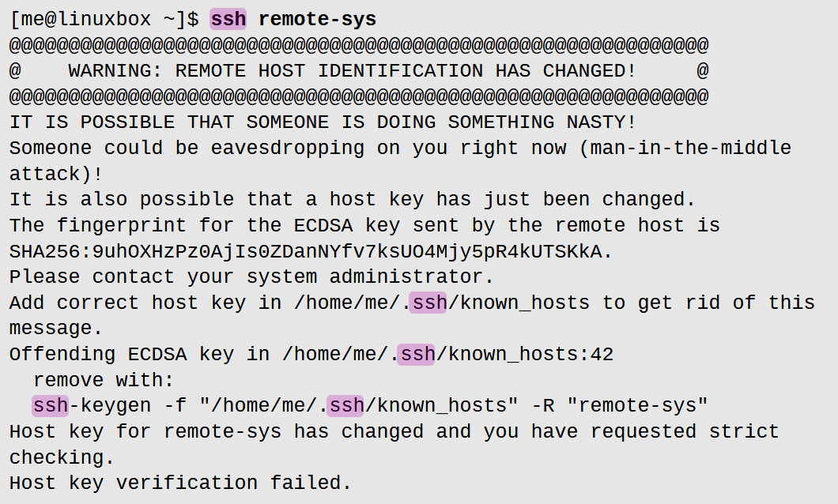Click remote-sys after the ssh command
This screenshot has width=838, height=504.
tap(317, 19)
